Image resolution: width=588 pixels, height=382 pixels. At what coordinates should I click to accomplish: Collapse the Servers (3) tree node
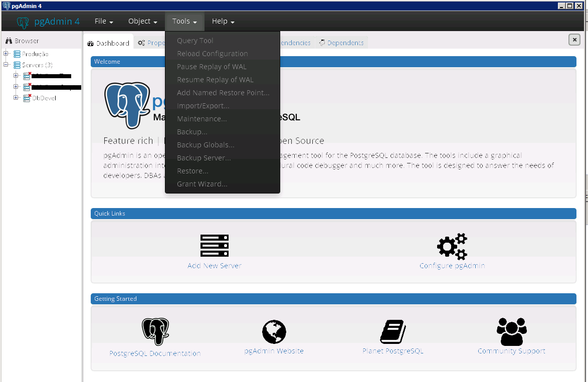(x=6, y=65)
